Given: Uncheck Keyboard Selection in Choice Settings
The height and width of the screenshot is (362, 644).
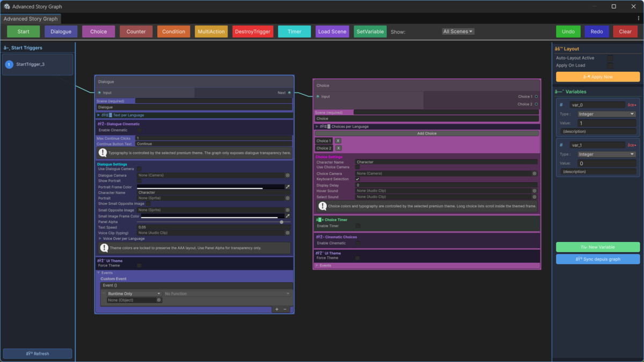Looking at the screenshot, I should (358, 179).
